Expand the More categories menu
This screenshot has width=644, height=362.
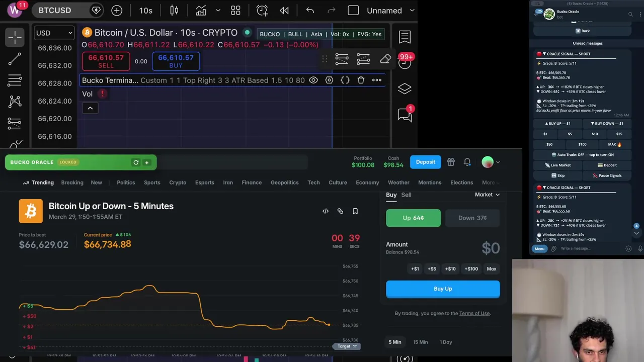coord(491,183)
